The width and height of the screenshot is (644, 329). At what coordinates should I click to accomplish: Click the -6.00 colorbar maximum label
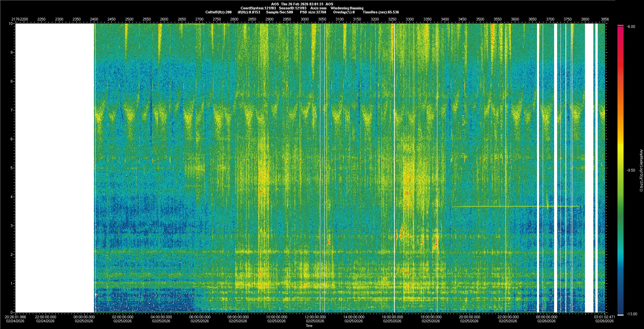point(631,27)
